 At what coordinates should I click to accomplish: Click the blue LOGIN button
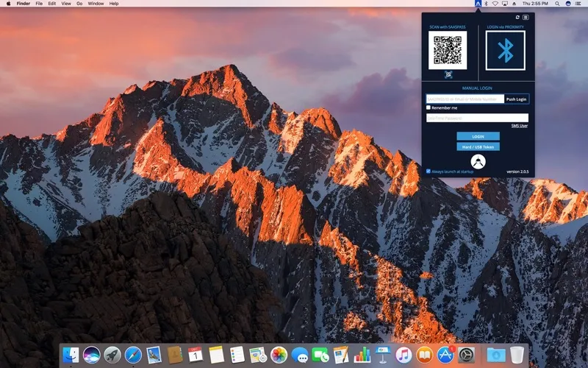(478, 136)
